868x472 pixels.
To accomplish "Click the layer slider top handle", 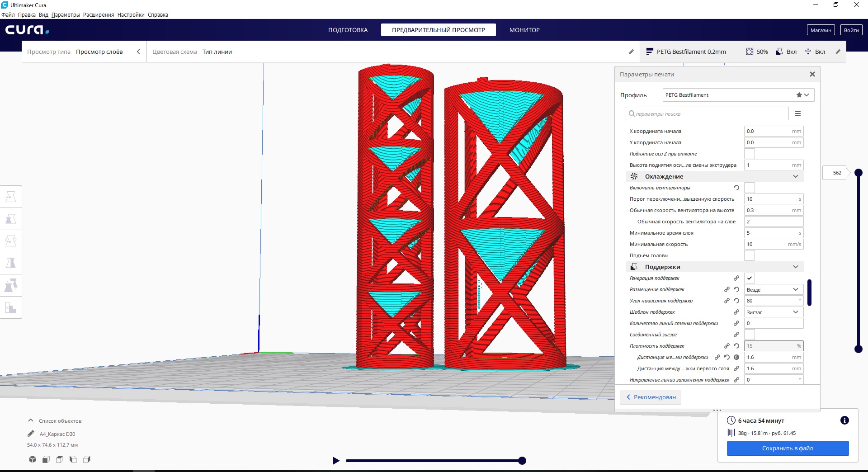I will (x=858, y=173).
